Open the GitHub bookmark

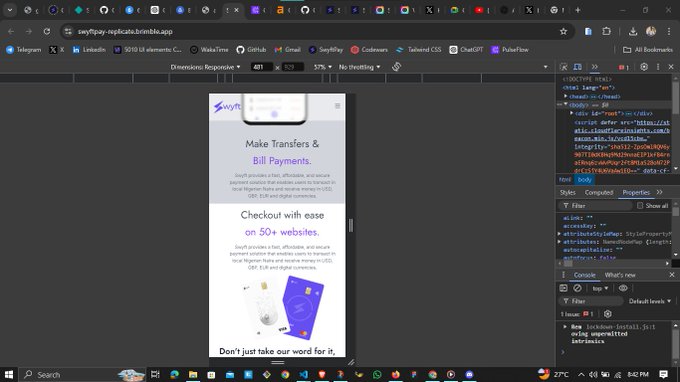pos(251,50)
